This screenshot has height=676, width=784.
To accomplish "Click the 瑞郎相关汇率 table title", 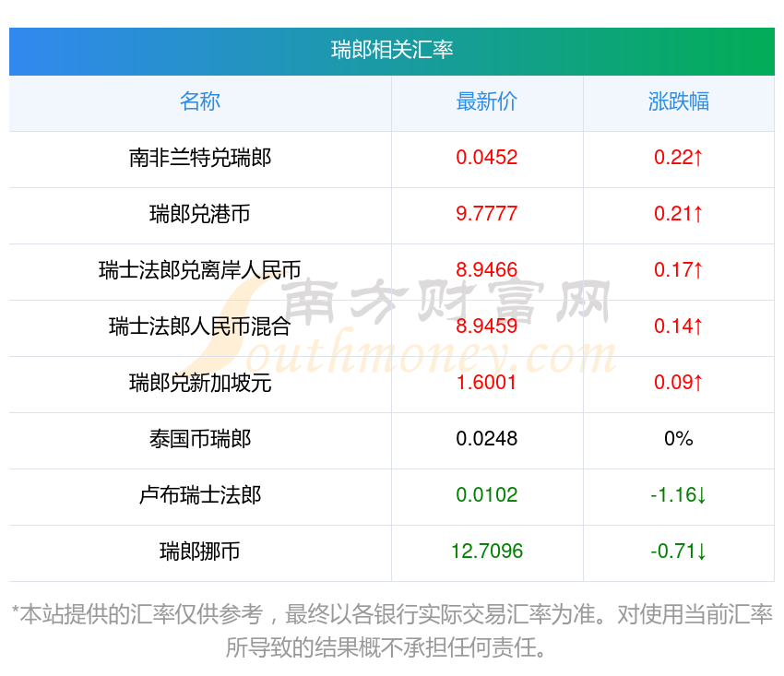I will (392, 50).
